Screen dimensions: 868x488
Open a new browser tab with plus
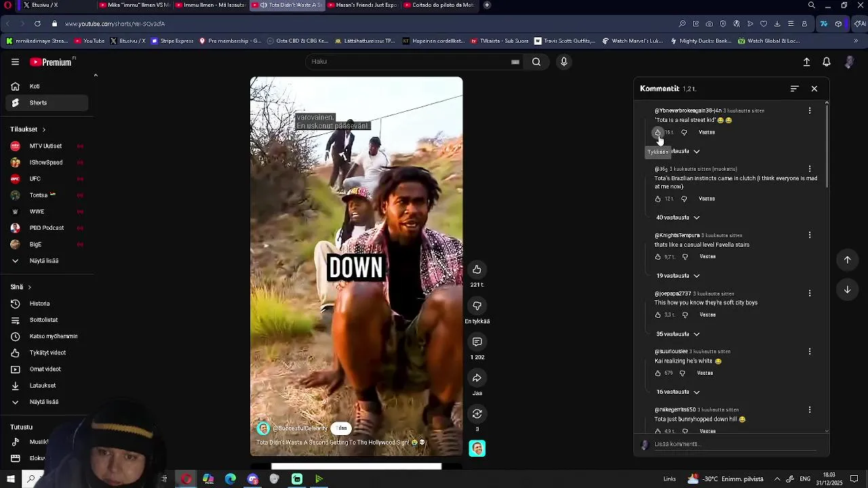click(x=487, y=5)
